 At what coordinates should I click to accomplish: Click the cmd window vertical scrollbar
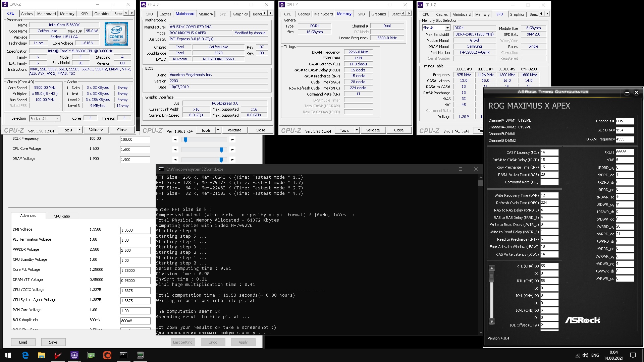pyautogui.click(x=480, y=255)
